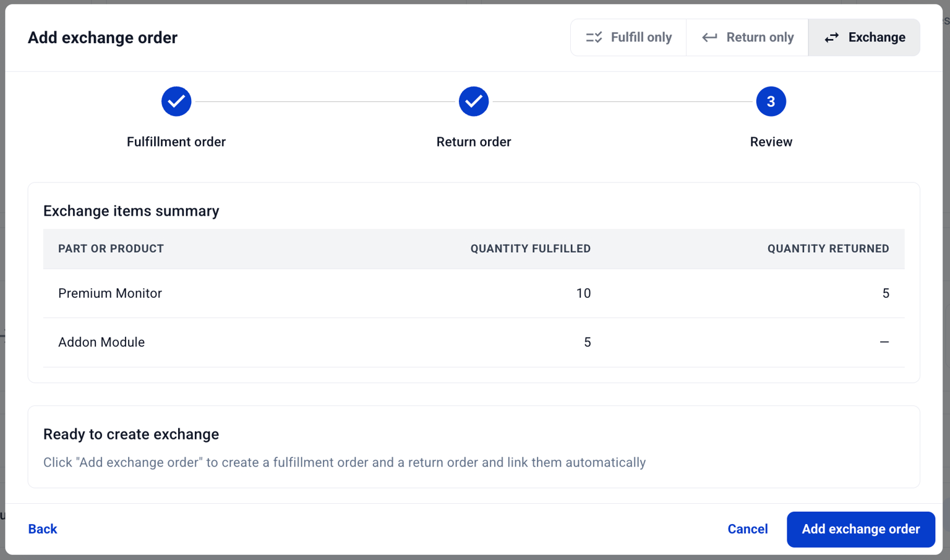Viewport: 950px width, 560px height.
Task: Click the Review step label
Action: (x=771, y=142)
